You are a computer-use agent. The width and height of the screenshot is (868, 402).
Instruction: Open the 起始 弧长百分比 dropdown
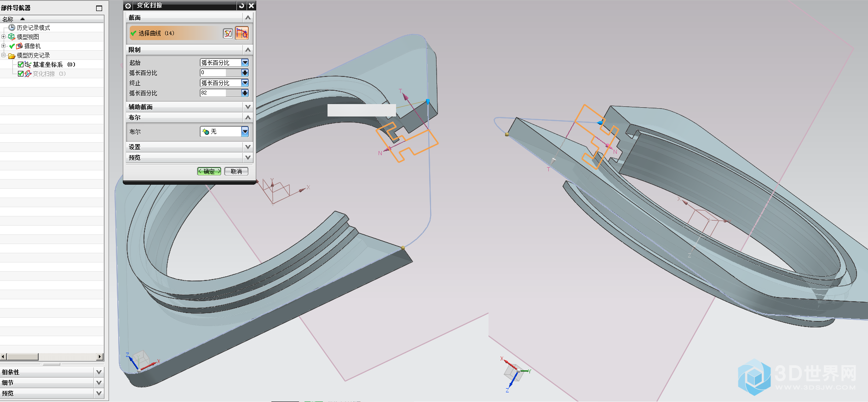245,63
